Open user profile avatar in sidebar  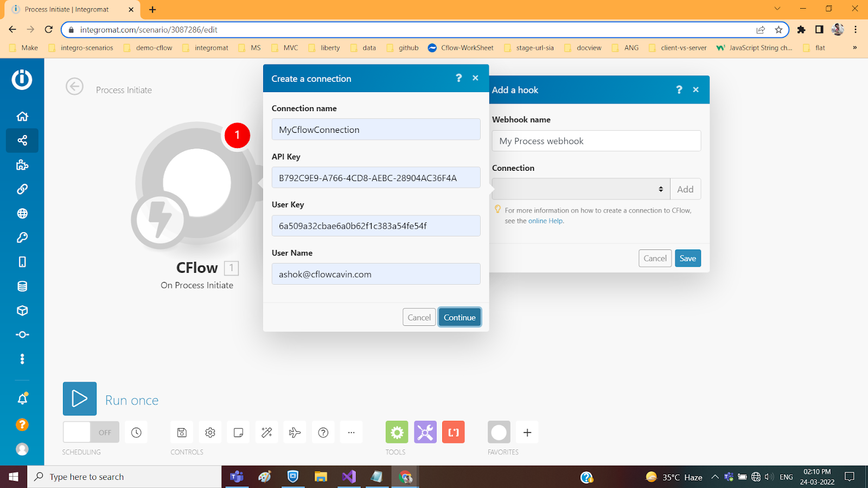(22, 449)
